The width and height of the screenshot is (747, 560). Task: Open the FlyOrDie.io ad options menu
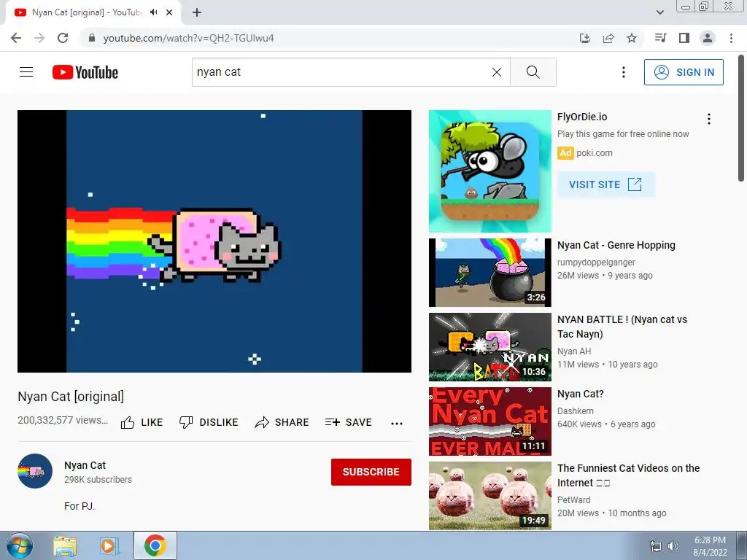(x=709, y=119)
